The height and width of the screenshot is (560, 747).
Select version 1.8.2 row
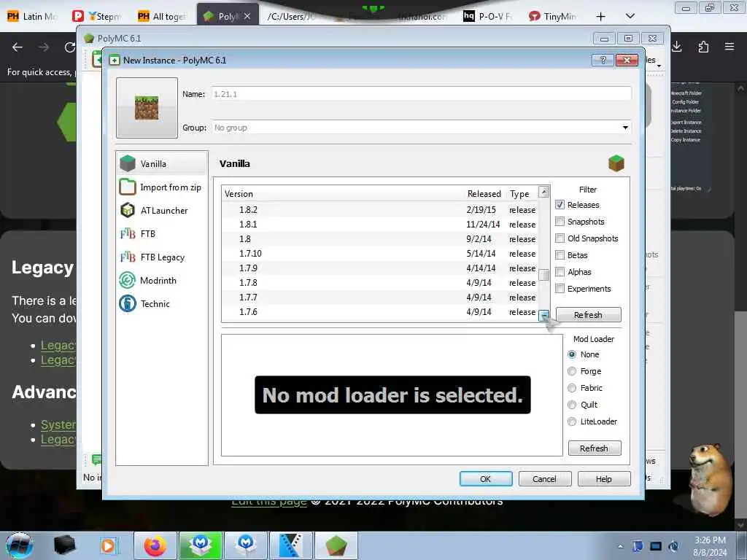point(380,209)
